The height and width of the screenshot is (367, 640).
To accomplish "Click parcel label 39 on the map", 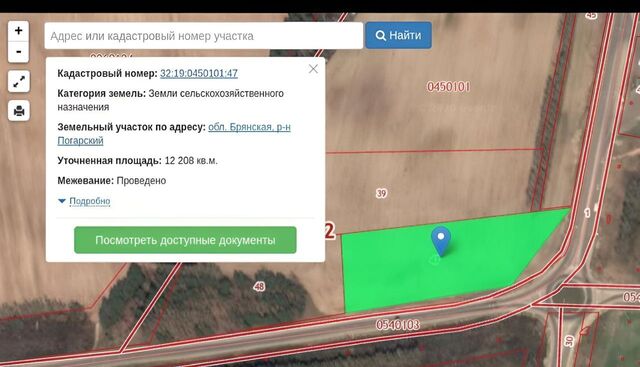I will point(382,193).
